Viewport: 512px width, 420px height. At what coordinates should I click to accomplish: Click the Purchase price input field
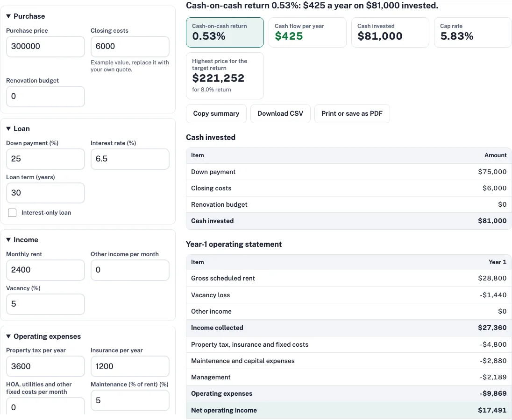click(x=45, y=47)
